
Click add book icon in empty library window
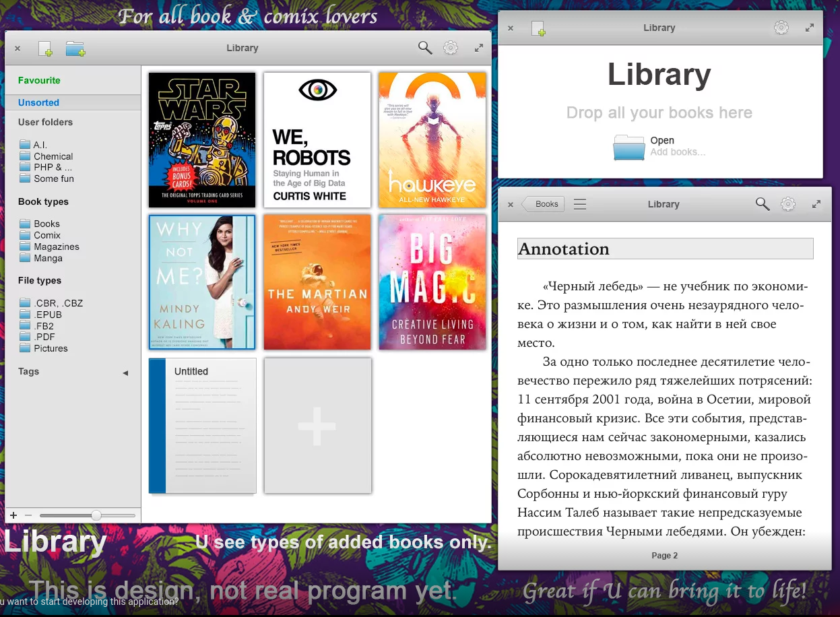(538, 28)
